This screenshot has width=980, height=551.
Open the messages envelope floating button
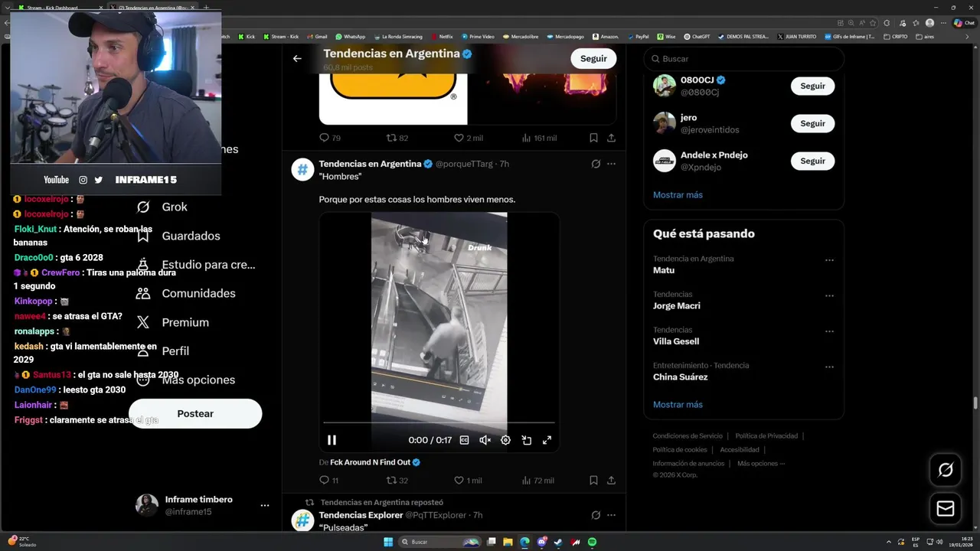[946, 509]
